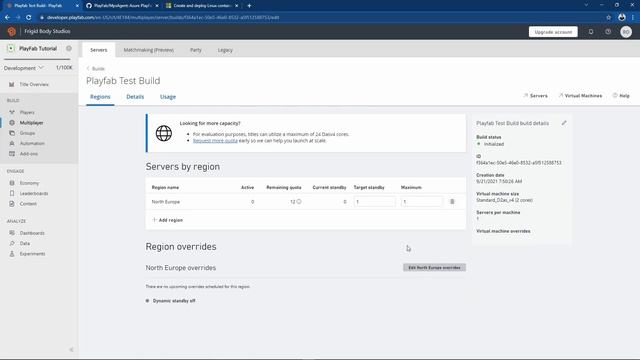Select the Details sub-tab
Viewport: 640px width, 360px height.
pyautogui.click(x=135, y=97)
